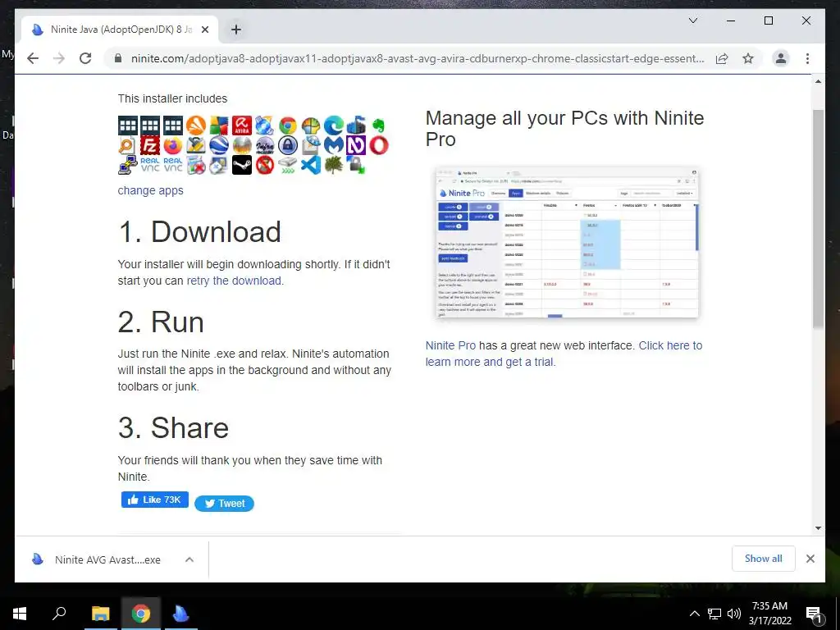Image resolution: width=840 pixels, height=630 pixels.
Task: Select the WinDirStat tree icon
Action: pos(333,164)
